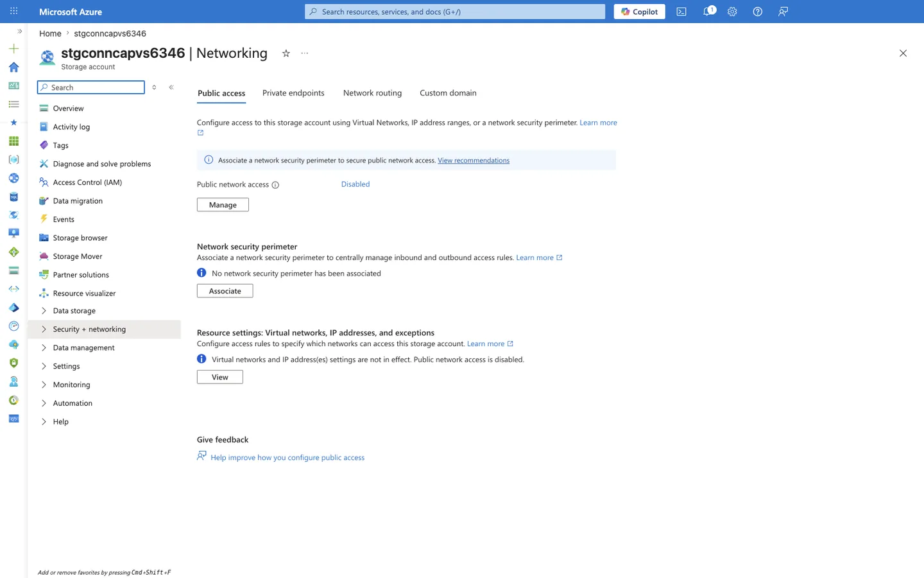Image resolution: width=924 pixels, height=578 pixels.
Task: Open the Copilot button
Action: [639, 12]
